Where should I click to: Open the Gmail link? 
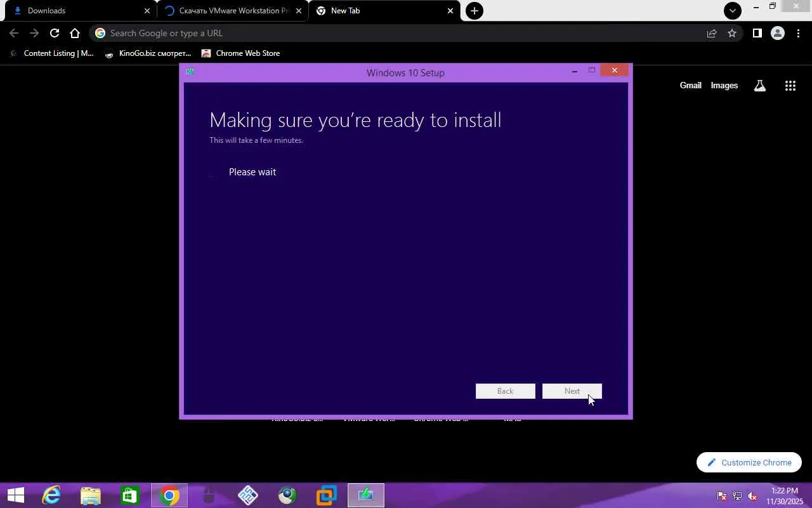click(x=691, y=86)
